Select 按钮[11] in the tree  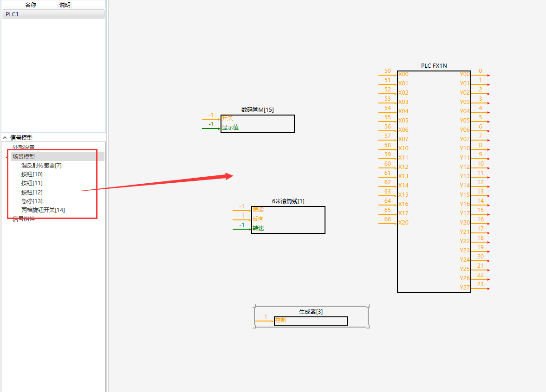pyautogui.click(x=32, y=183)
